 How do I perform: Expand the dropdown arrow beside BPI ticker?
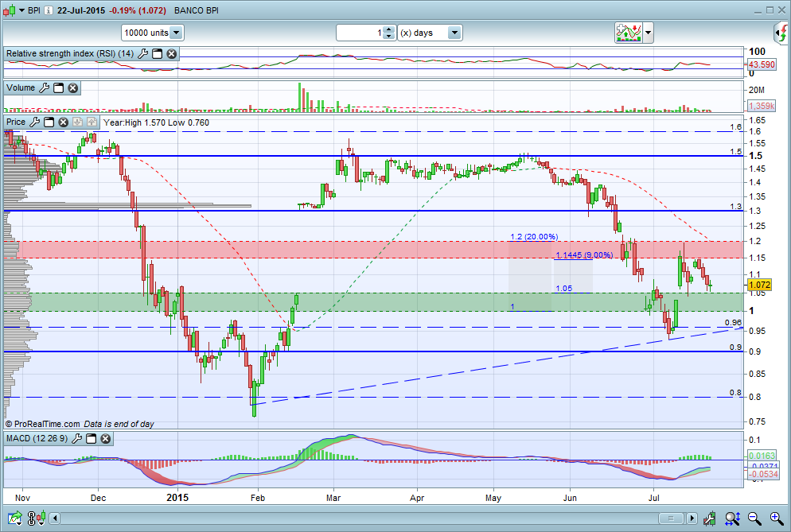[x=21, y=10]
